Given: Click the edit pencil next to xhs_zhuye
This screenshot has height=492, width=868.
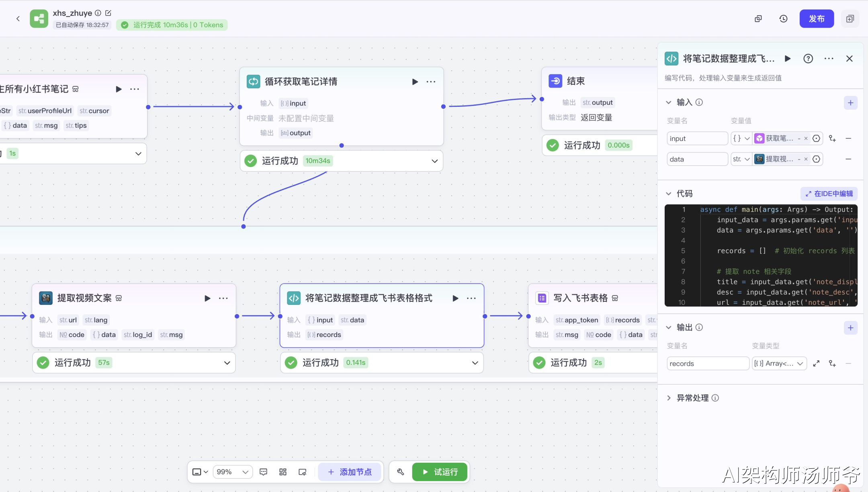Looking at the screenshot, I should pyautogui.click(x=108, y=13).
